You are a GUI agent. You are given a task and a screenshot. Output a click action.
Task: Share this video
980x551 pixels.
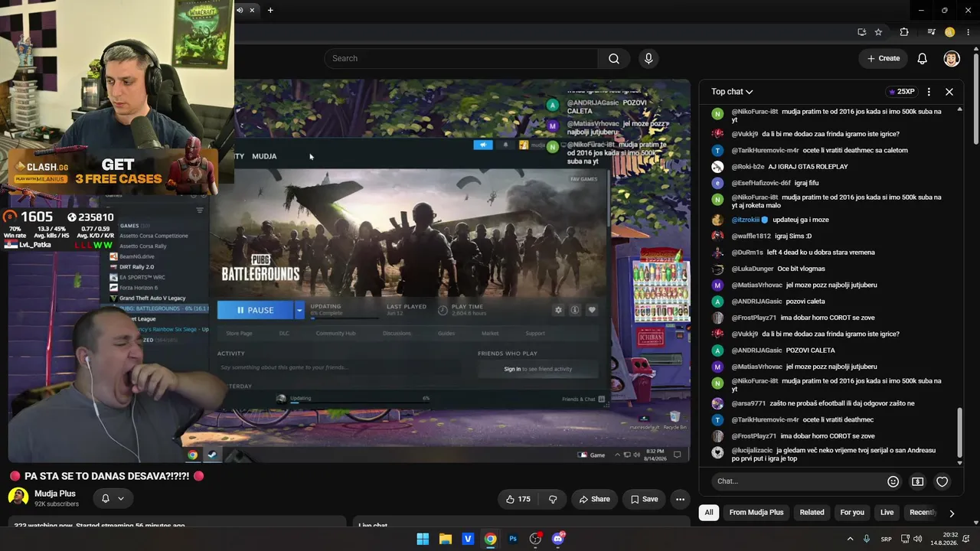tap(594, 499)
